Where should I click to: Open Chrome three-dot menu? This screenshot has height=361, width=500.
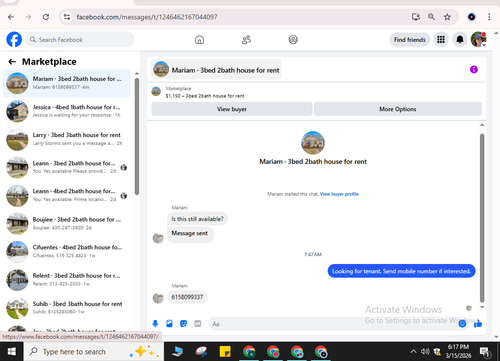(489, 17)
